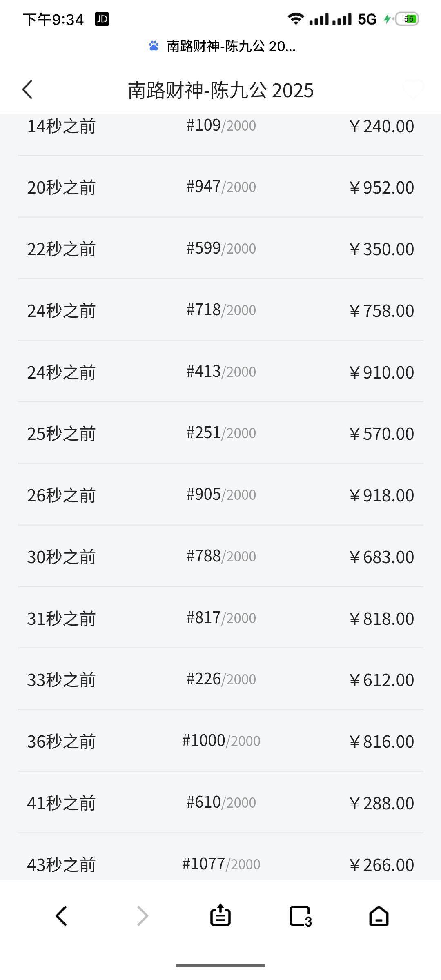Tap the home indicator bar at screen bottom

(x=220, y=966)
